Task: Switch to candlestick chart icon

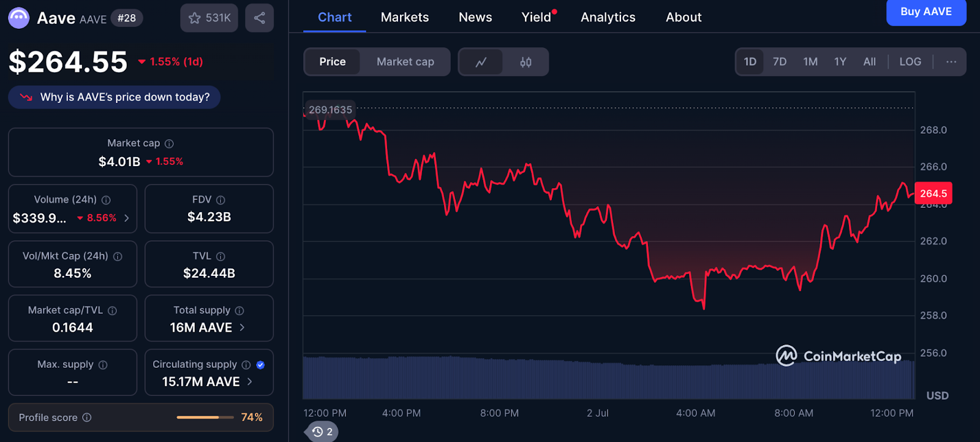Action: pos(526,62)
